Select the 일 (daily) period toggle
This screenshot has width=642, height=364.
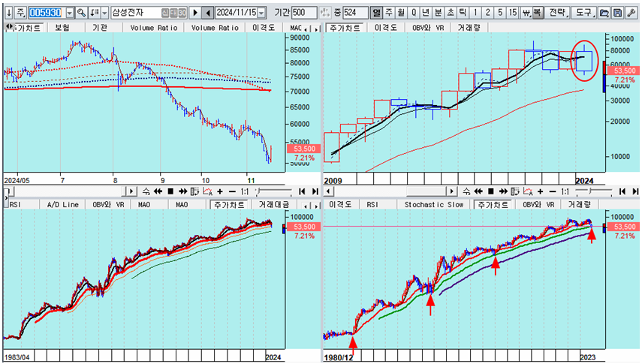tap(376, 13)
